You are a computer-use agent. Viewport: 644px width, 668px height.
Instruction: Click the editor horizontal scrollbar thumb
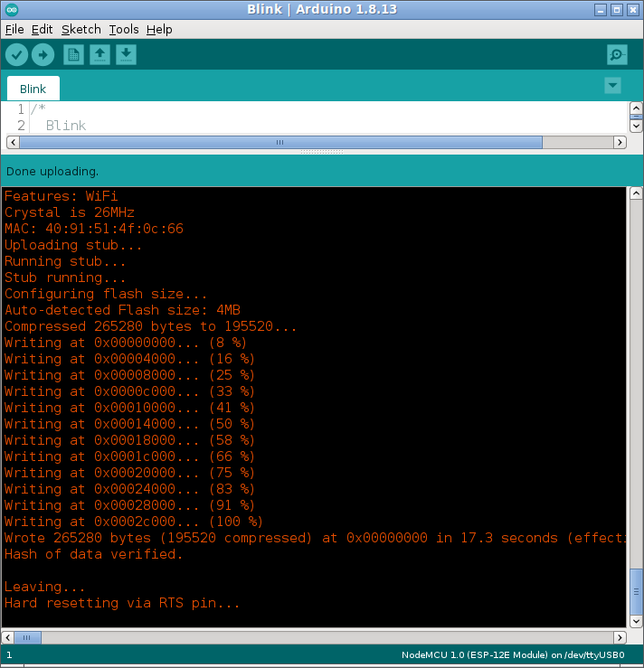click(x=280, y=142)
